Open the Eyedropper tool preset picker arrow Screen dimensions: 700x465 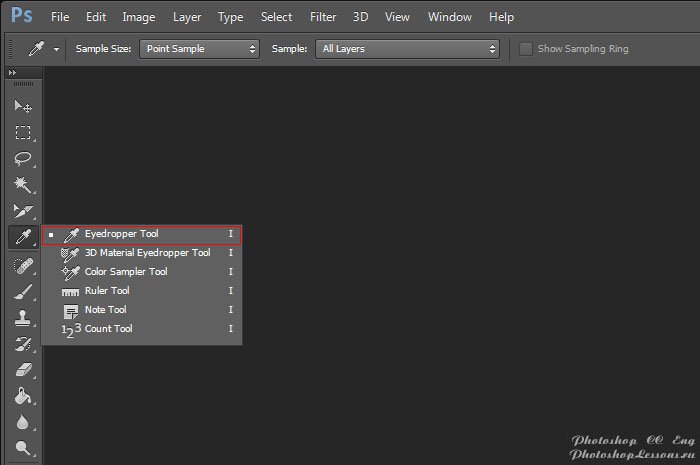[56, 49]
